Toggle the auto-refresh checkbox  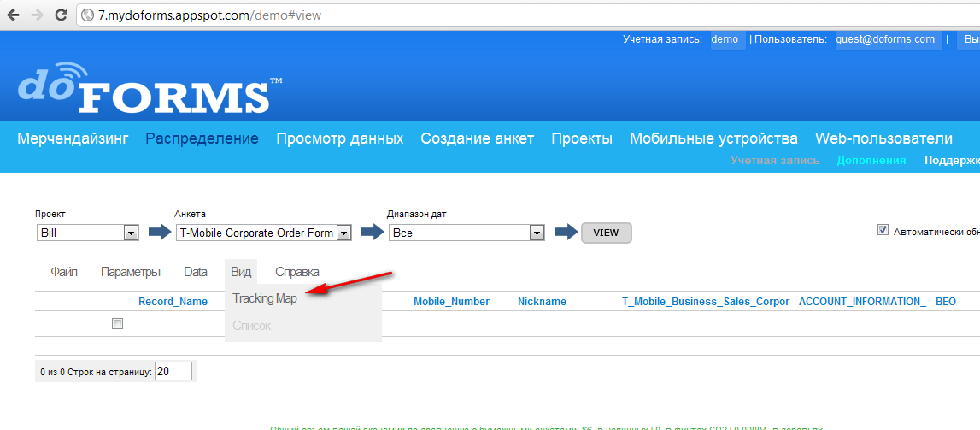click(x=883, y=230)
